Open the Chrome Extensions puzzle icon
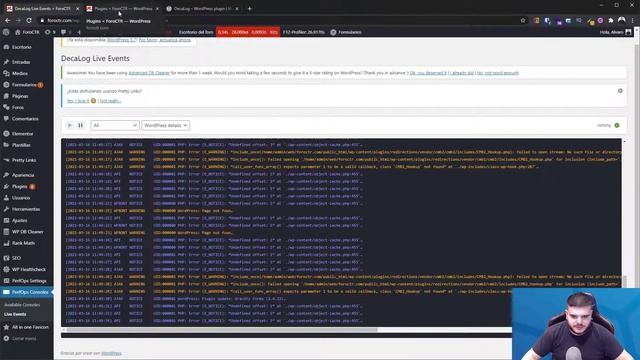This screenshot has height=360, width=640. click(611, 20)
